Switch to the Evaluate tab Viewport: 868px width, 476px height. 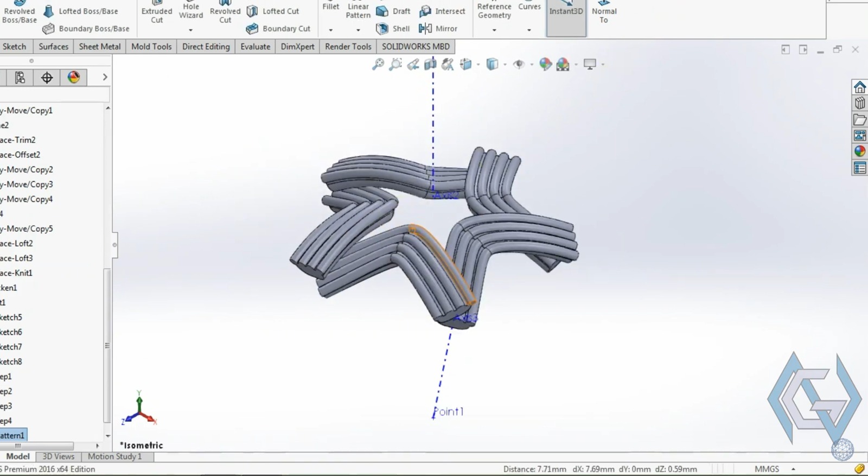[x=255, y=47]
